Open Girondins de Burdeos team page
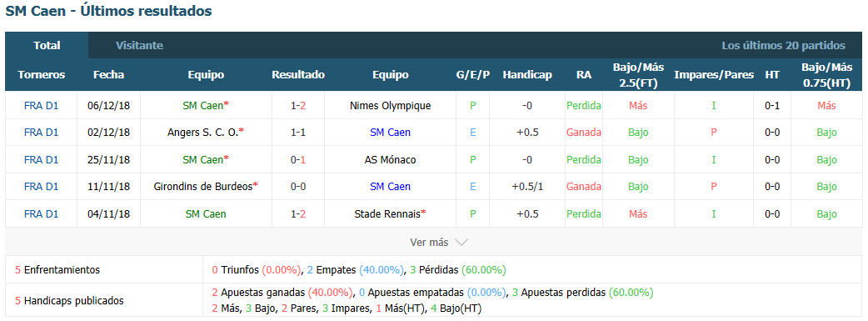The image size is (868, 321). click(203, 187)
